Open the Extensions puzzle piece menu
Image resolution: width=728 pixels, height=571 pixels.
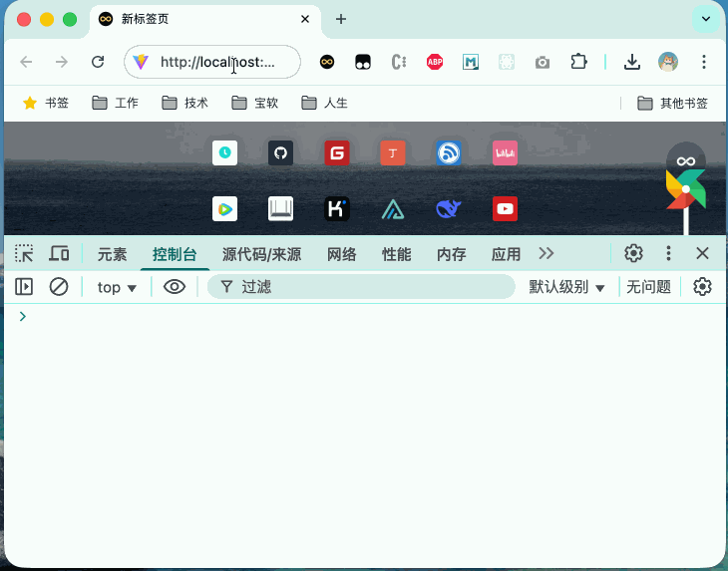tap(578, 62)
